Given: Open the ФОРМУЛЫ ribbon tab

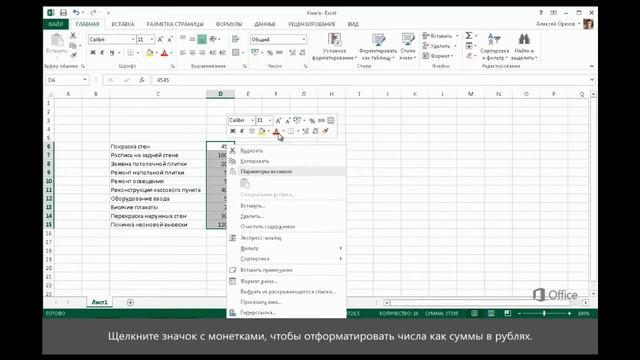Looking at the screenshot, I should pyautogui.click(x=229, y=24).
